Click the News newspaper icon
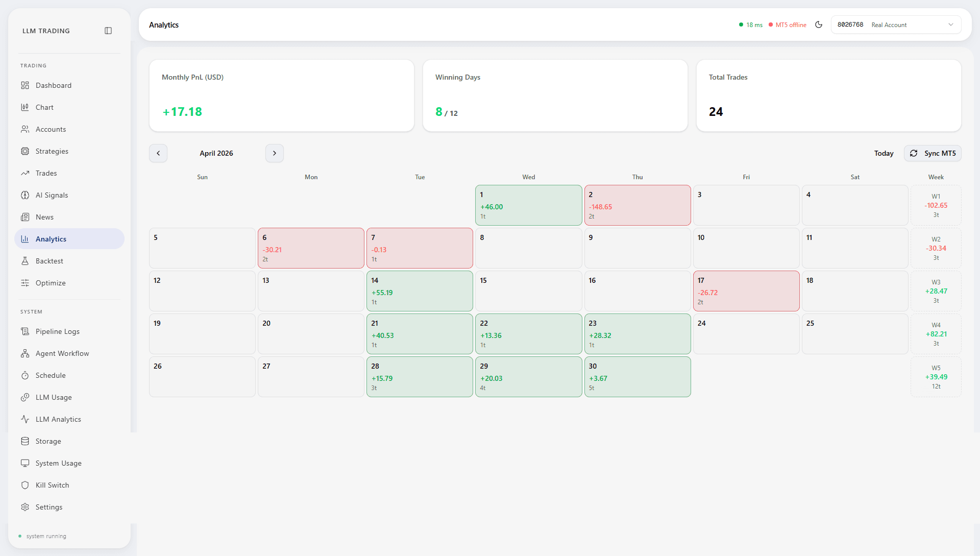The image size is (980, 556). click(25, 217)
